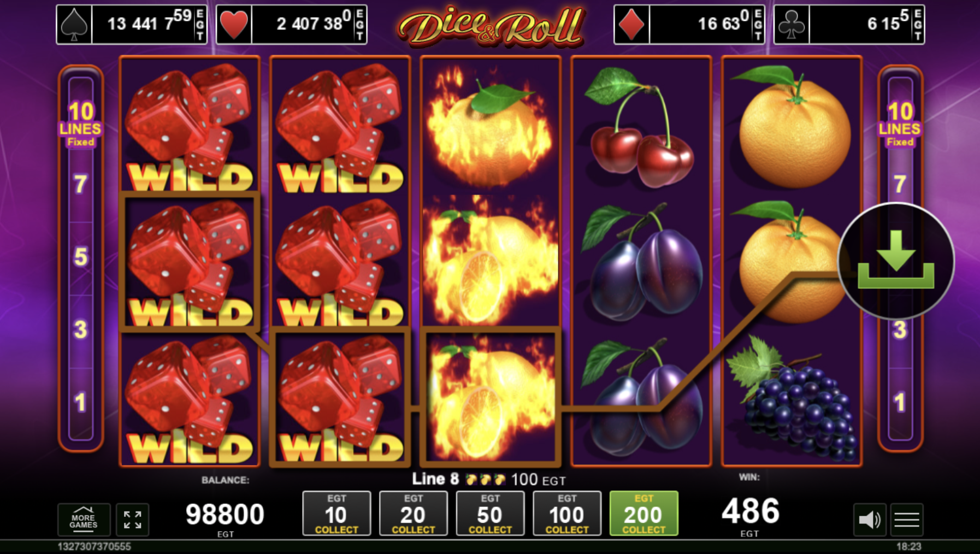This screenshot has height=554, width=980.
Task: Select the EGT 50 collect bet
Action: click(490, 514)
